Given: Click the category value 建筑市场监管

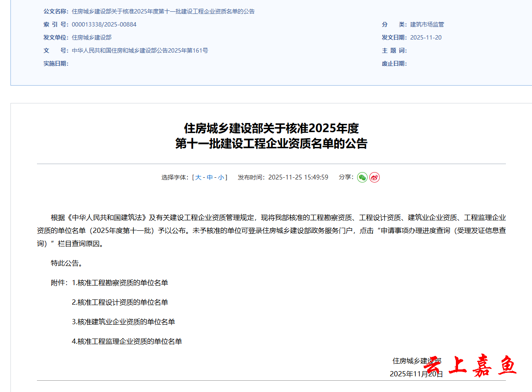Looking at the screenshot, I should [x=427, y=24].
